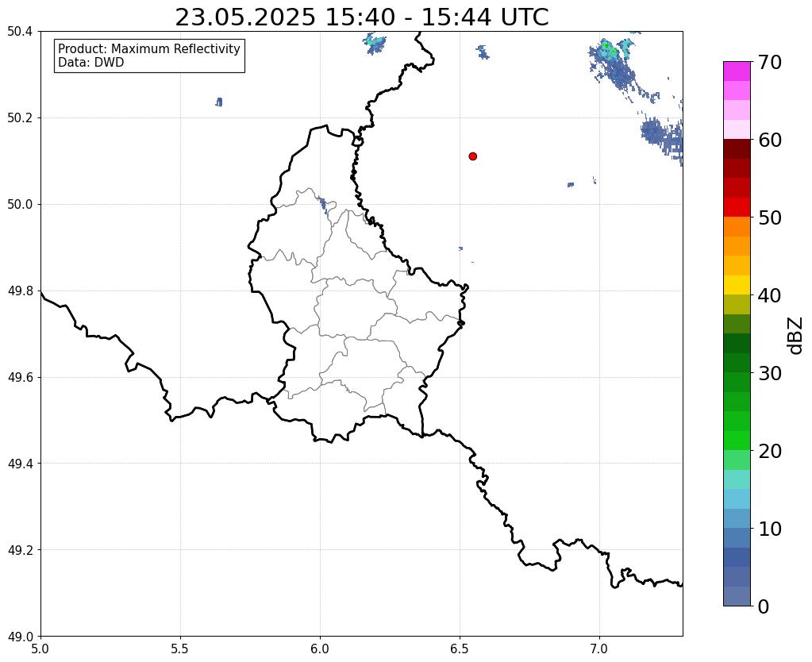Click the latitude axis label 50.2
The width and height of the screenshot is (812, 662).
tap(20, 118)
